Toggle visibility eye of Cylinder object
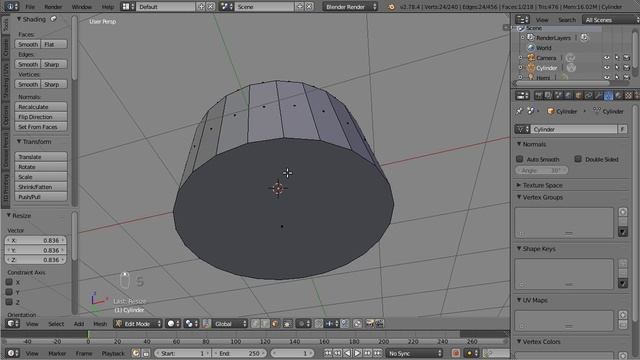This screenshot has width=640, height=360. [607, 68]
